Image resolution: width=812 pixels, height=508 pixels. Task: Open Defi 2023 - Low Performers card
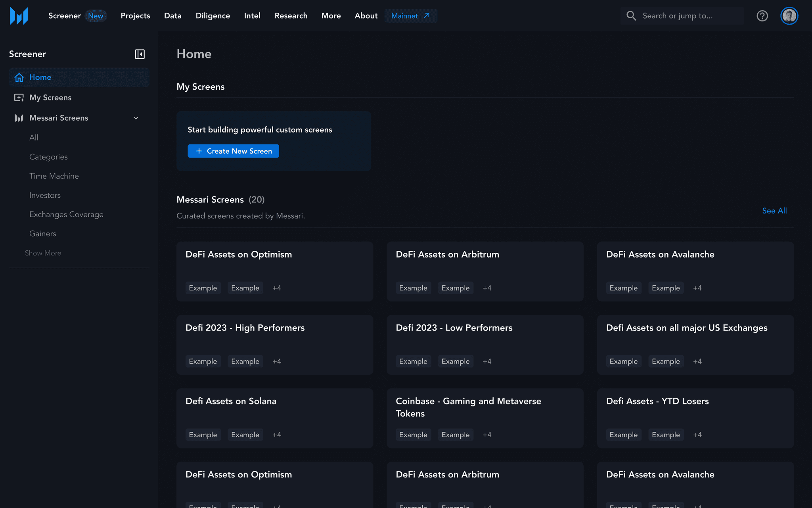[485, 345]
